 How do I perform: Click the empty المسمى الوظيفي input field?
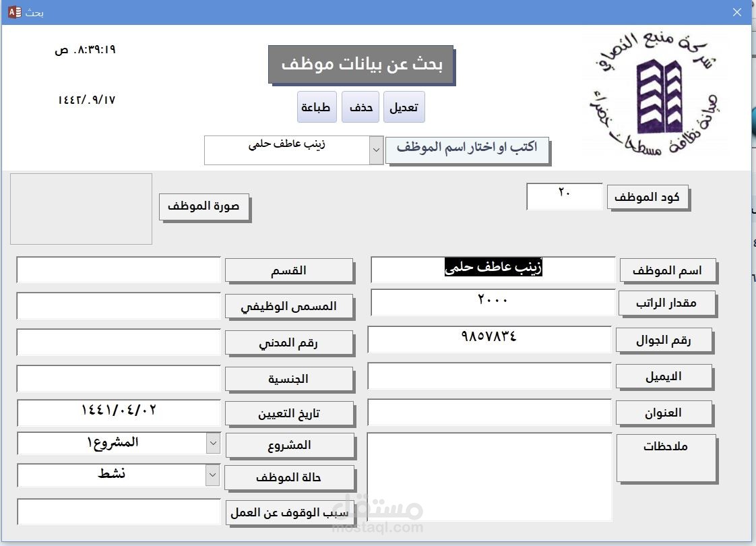pyautogui.click(x=119, y=305)
